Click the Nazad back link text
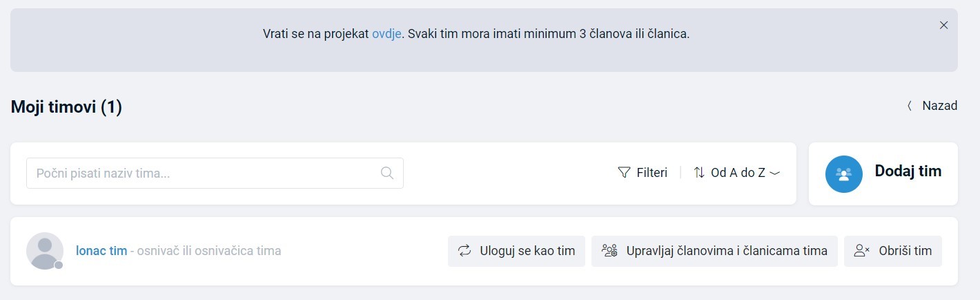The height and width of the screenshot is (300, 980). pos(939,106)
